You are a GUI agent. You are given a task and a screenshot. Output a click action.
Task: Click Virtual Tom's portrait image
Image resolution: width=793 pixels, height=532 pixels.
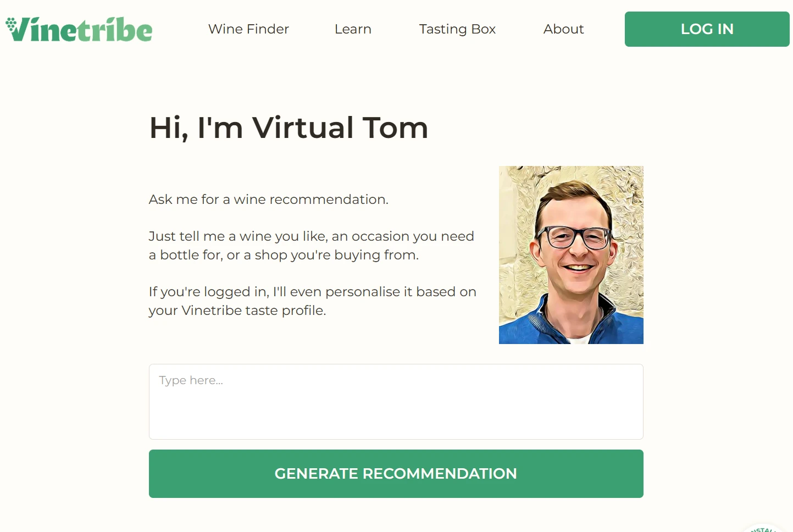[571, 255]
